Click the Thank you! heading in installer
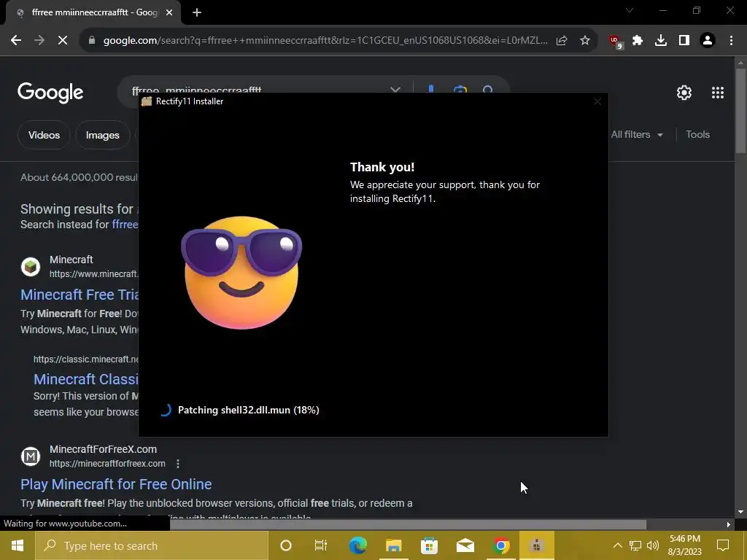Image resolution: width=747 pixels, height=560 pixels. tap(382, 167)
